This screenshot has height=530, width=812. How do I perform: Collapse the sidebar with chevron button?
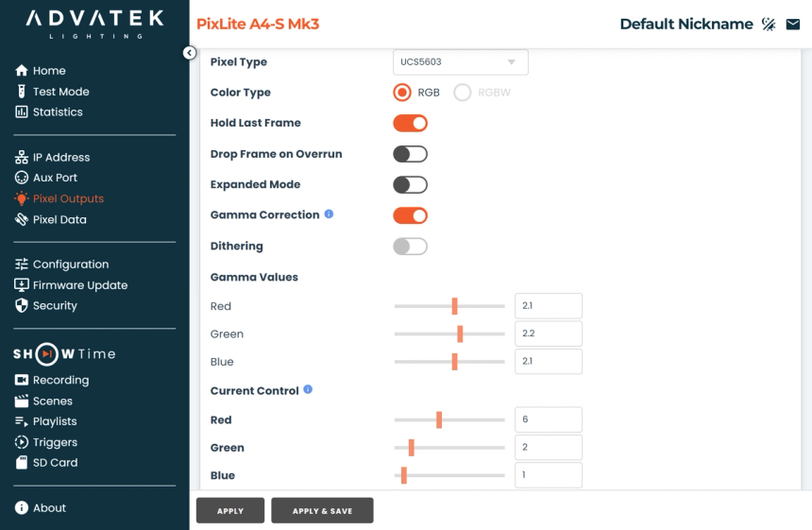pyautogui.click(x=190, y=53)
